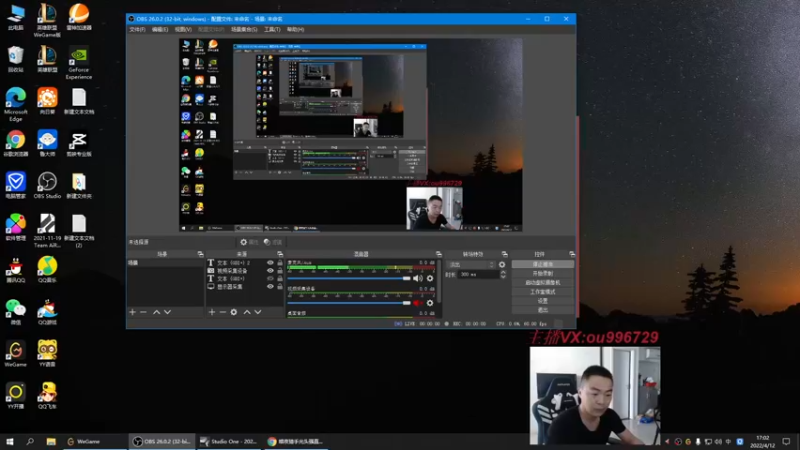
Task: Open the Tools (T) menu
Action: tap(272, 30)
